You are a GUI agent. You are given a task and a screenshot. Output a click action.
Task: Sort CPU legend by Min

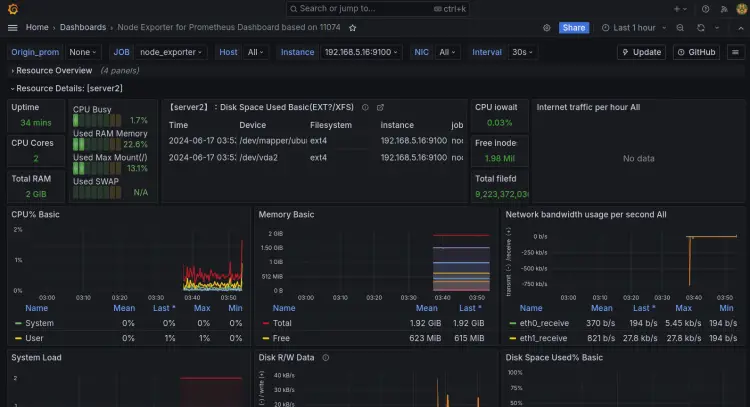(x=235, y=308)
